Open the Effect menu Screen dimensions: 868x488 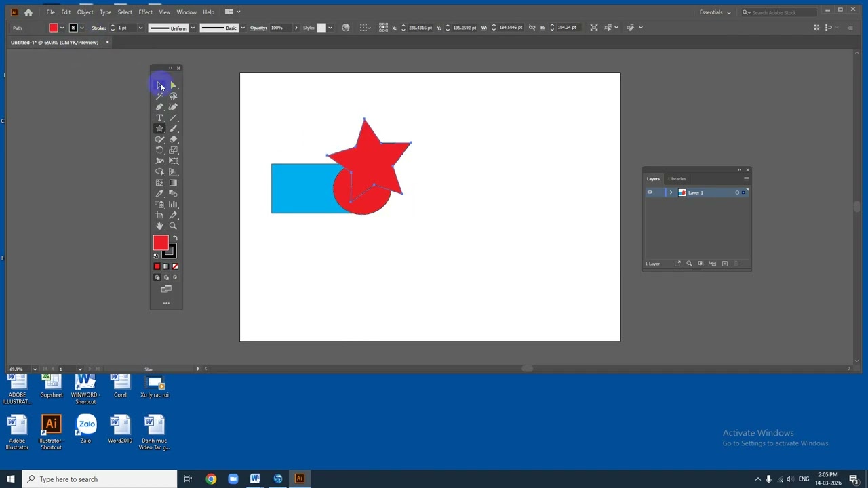pyautogui.click(x=145, y=12)
